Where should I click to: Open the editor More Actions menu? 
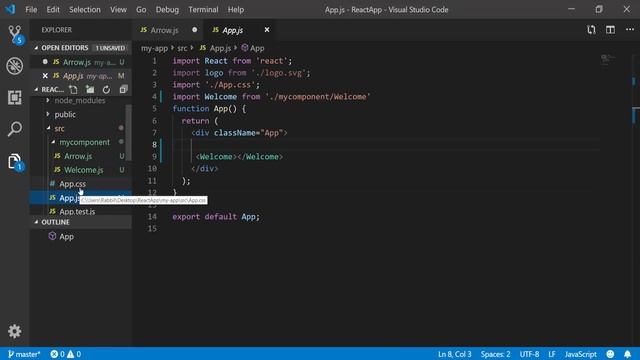[630, 29]
